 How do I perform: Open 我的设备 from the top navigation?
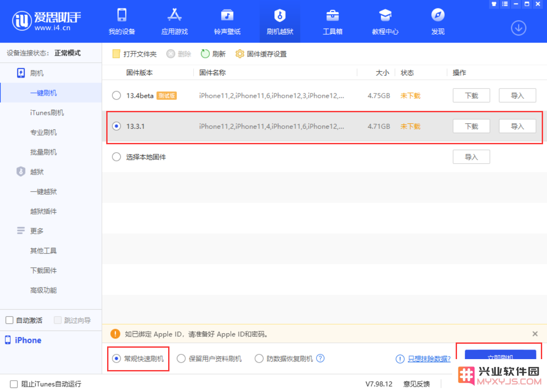click(x=122, y=21)
